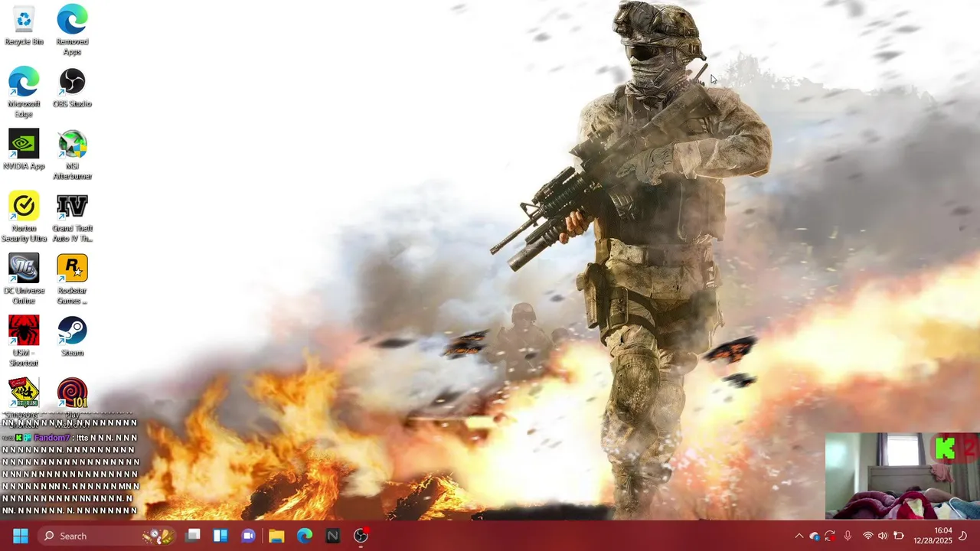The height and width of the screenshot is (551, 980).
Task: Click the Fandom7 username in chat overlay
Action: click(52, 438)
